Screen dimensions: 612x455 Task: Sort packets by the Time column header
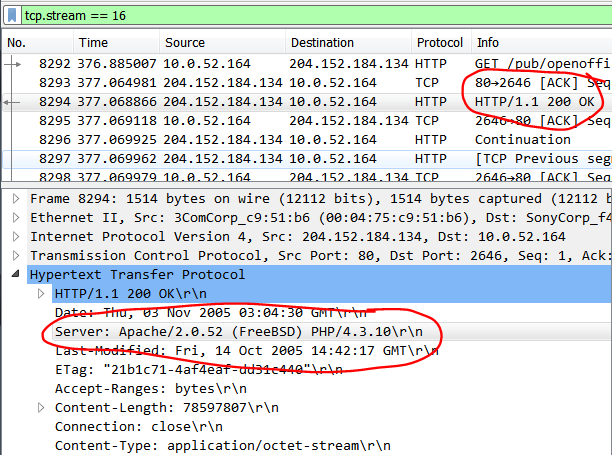click(x=116, y=43)
